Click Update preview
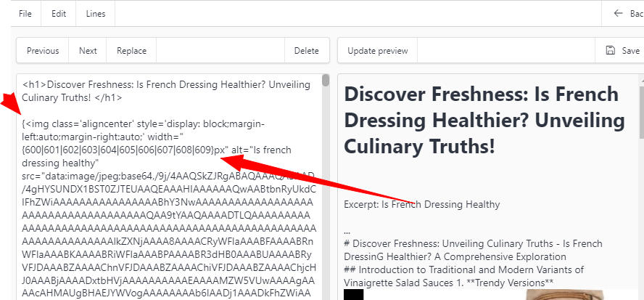Viewport: 644px width, 300px height. pos(377,51)
